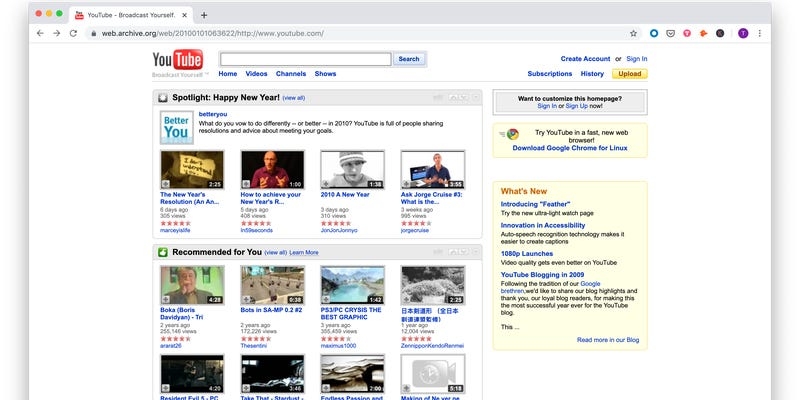Open Recommended for You module options dropdown
This screenshot has height=400, width=800.
476,252
